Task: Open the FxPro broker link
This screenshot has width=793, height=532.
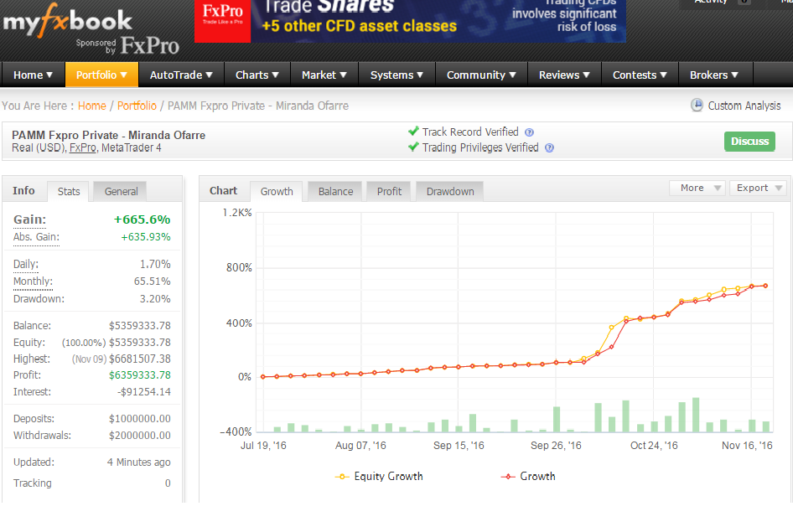Action: 82,148
